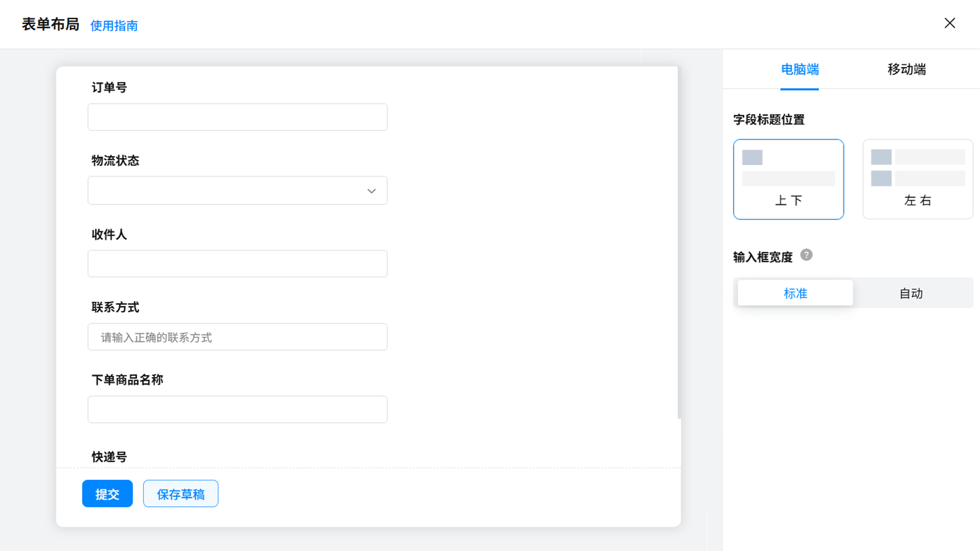Select the 左右 title position layout card
This screenshot has height=551, width=980.
[x=918, y=179]
